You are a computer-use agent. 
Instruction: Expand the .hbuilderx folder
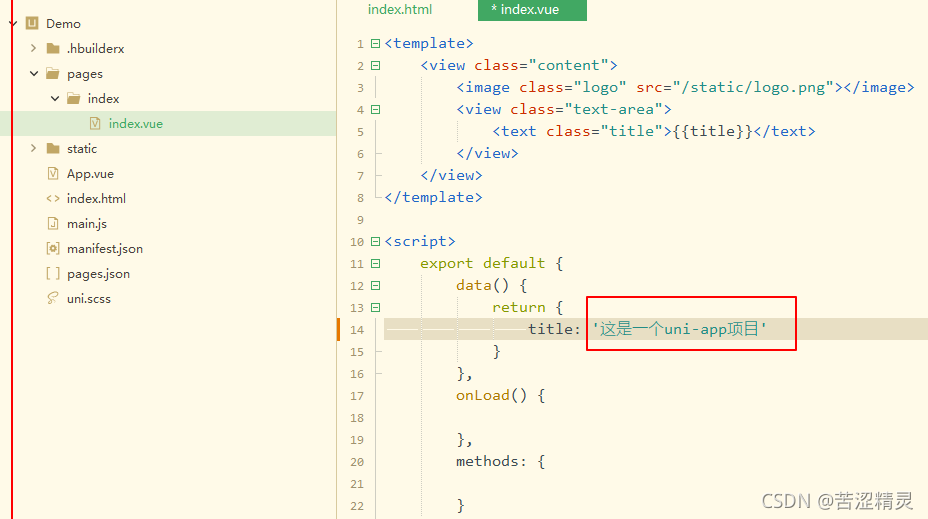[x=34, y=49]
